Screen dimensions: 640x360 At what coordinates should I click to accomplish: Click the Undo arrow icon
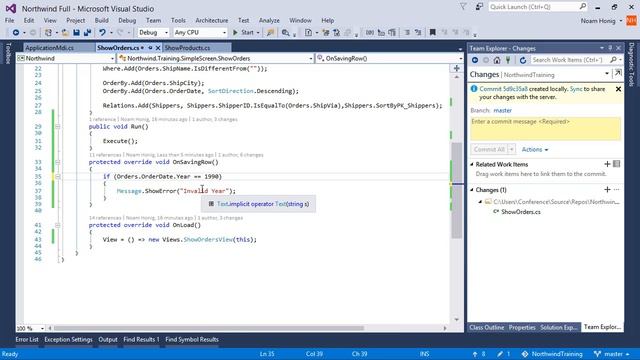(x=102, y=33)
